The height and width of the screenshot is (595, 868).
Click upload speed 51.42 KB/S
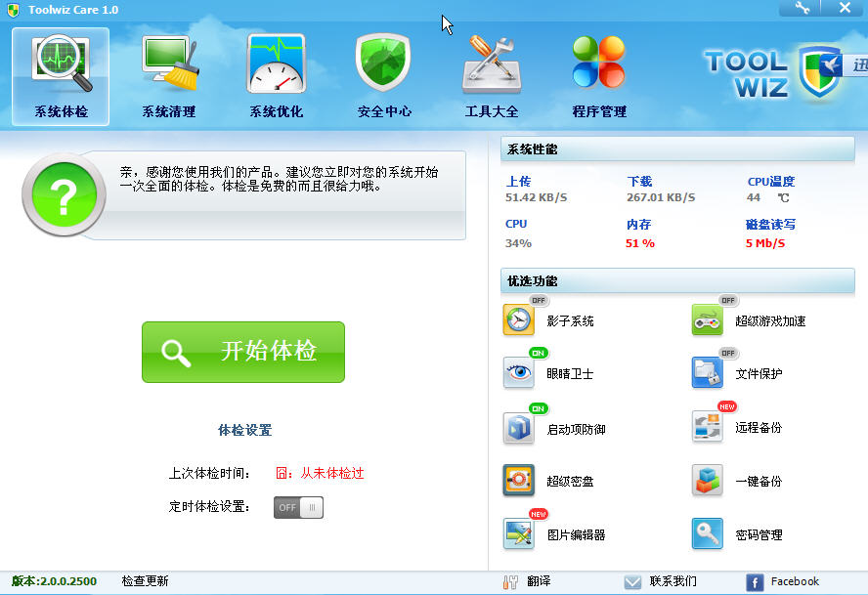point(536,197)
